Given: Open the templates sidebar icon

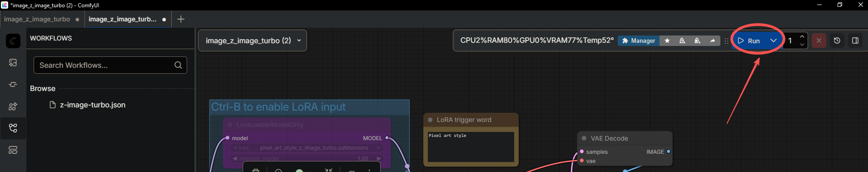Looking at the screenshot, I should click(13, 150).
